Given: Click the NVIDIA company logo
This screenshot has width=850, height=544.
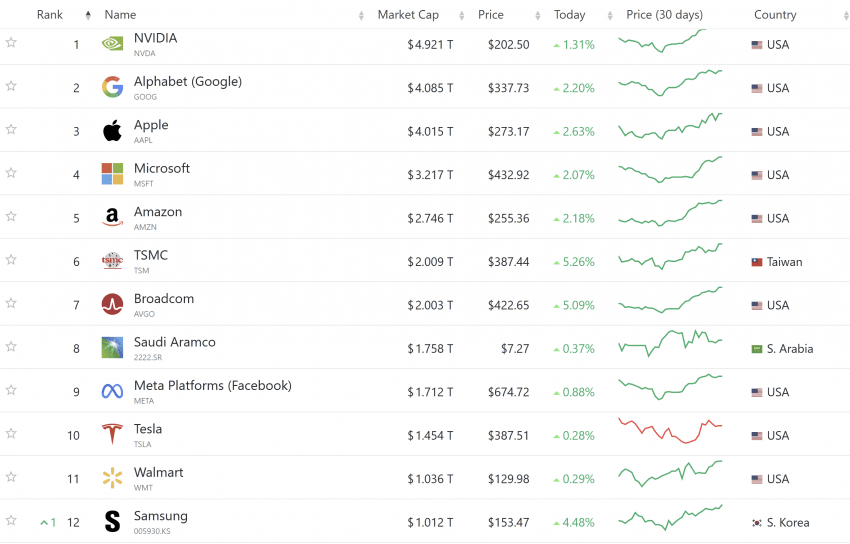Looking at the screenshot, I should 112,44.
